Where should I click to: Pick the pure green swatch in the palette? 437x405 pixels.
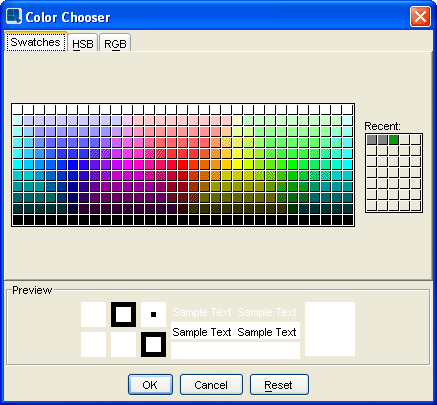(x=292, y=165)
